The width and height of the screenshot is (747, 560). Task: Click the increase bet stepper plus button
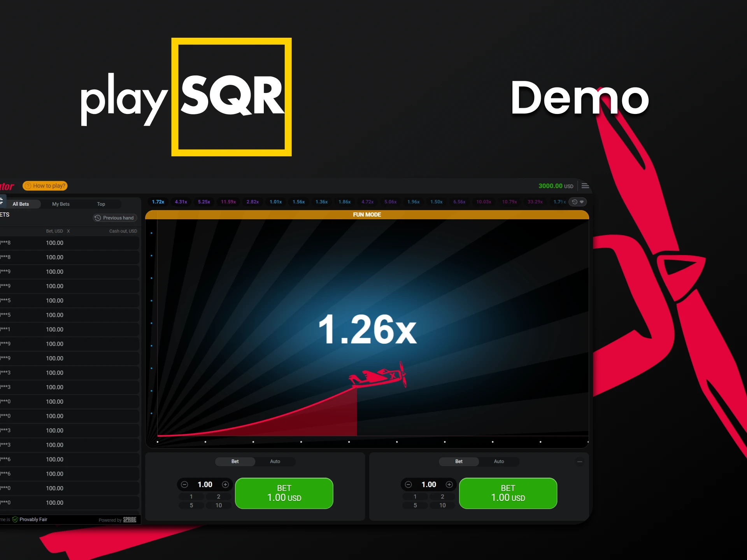[225, 485]
